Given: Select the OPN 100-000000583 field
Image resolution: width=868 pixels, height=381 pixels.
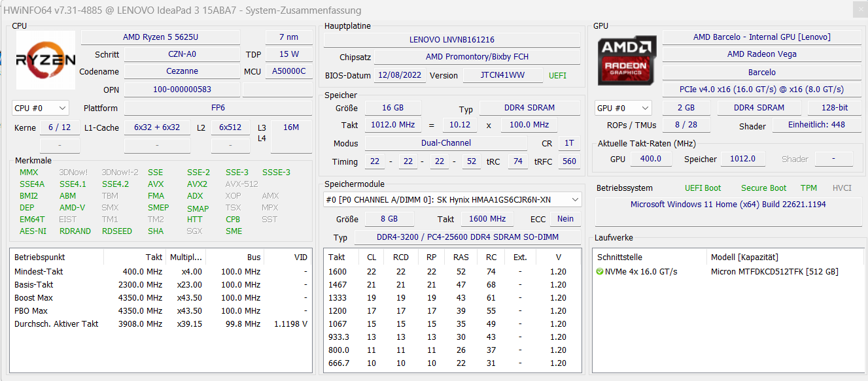Looking at the screenshot, I should click(x=182, y=90).
